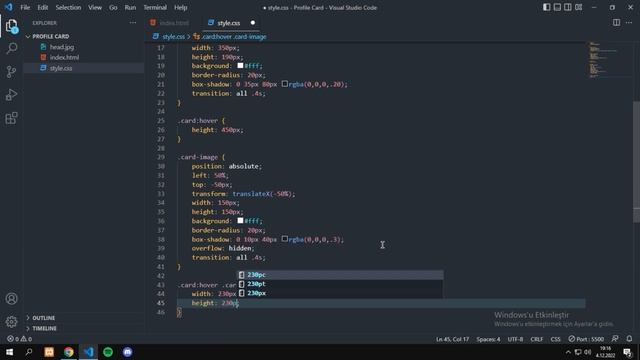This screenshot has width=640, height=360.
Task: Open the Selection menu
Action: pos(68,7)
